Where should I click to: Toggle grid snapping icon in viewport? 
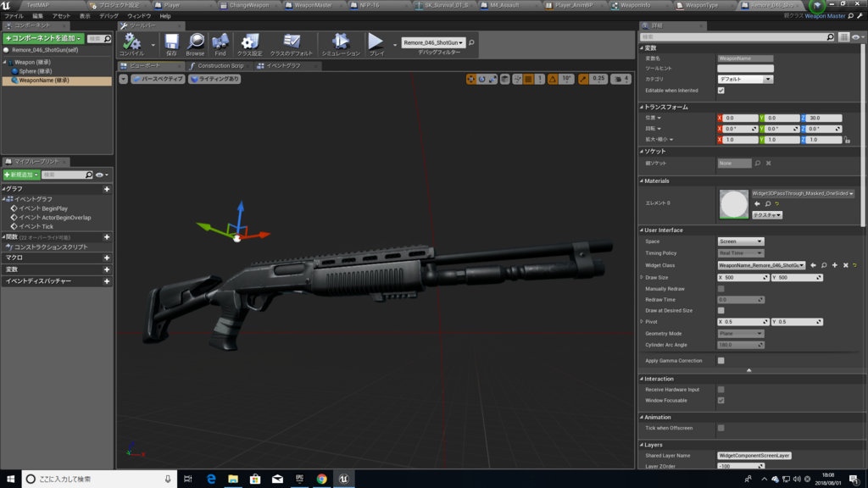tap(528, 79)
